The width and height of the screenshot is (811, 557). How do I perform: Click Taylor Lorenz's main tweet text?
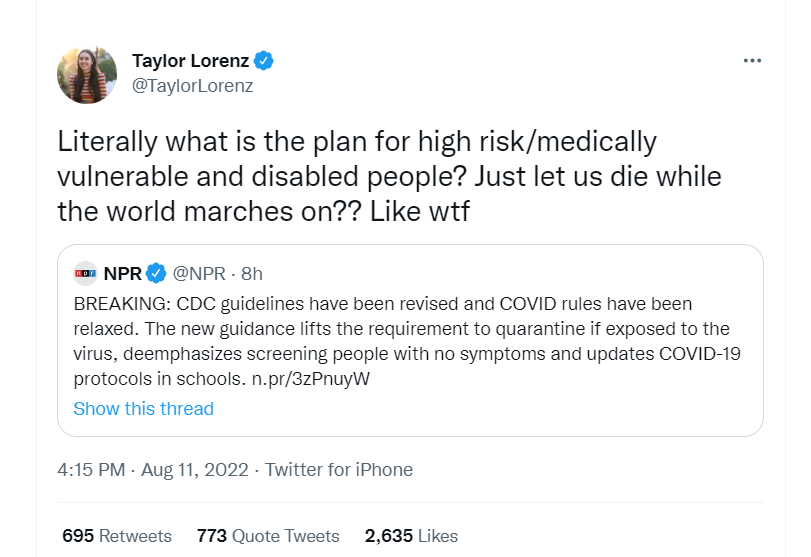click(390, 176)
